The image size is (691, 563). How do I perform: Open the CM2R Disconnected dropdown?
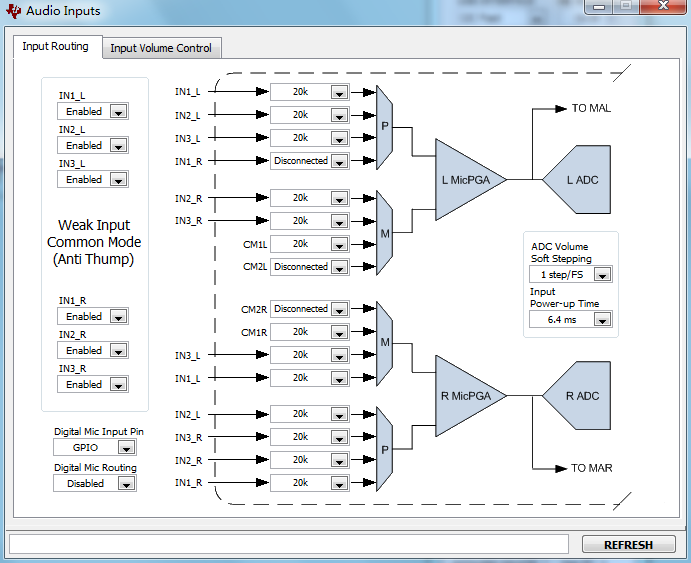[x=310, y=309]
